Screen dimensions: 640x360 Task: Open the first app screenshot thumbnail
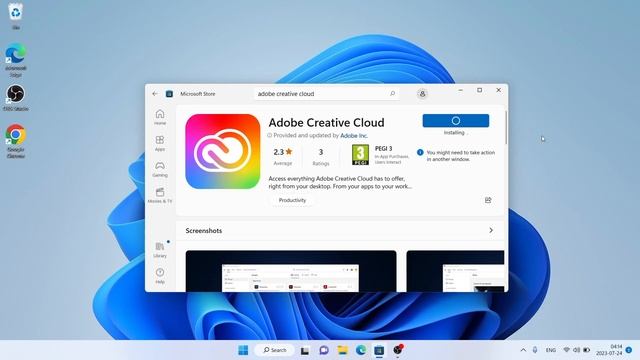[x=291, y=271]
